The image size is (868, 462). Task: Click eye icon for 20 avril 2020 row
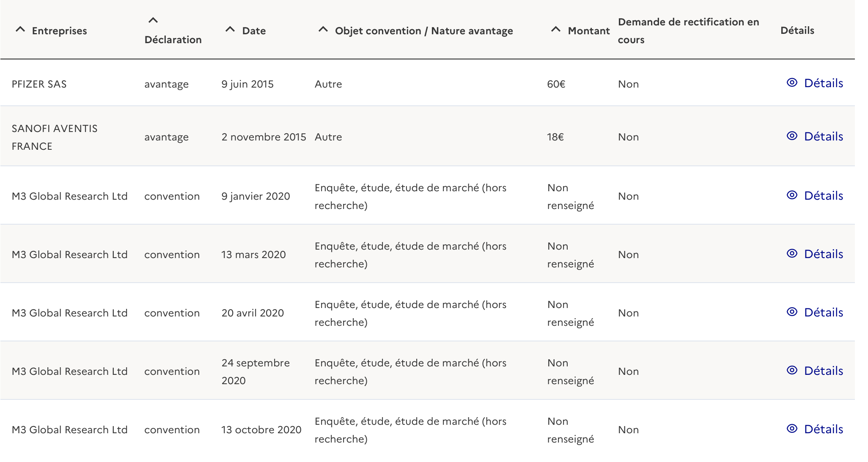(792, 312)
